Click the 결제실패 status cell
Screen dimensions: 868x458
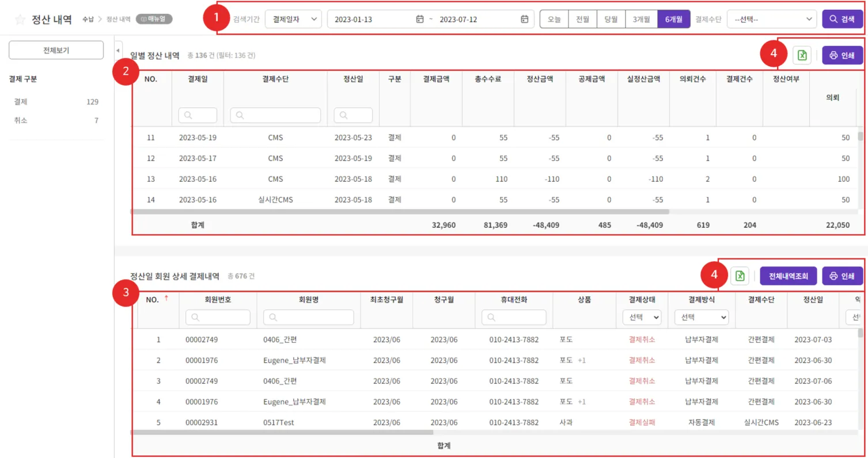[642, 422]
